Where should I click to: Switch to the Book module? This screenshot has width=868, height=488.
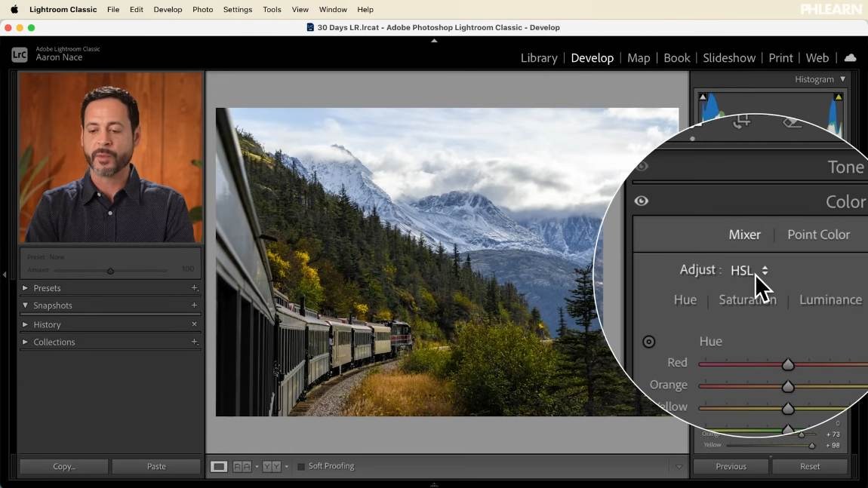(676, 57)
